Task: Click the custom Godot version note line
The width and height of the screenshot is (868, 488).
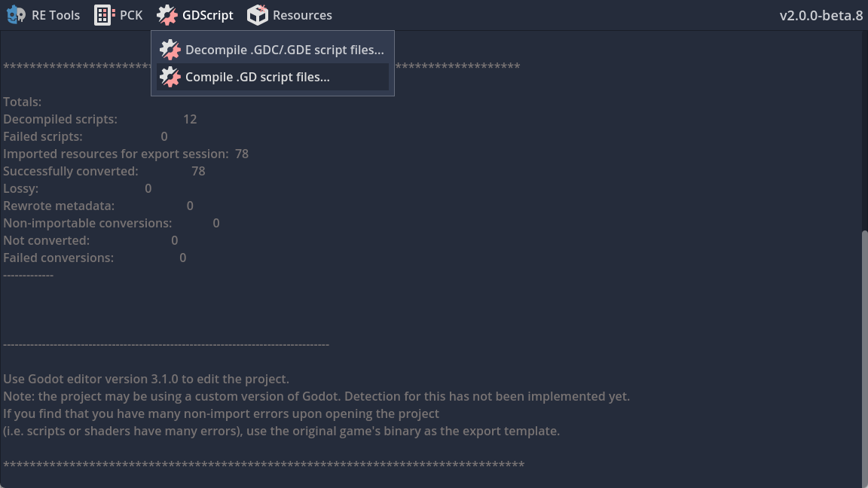Action: [316, 396]
